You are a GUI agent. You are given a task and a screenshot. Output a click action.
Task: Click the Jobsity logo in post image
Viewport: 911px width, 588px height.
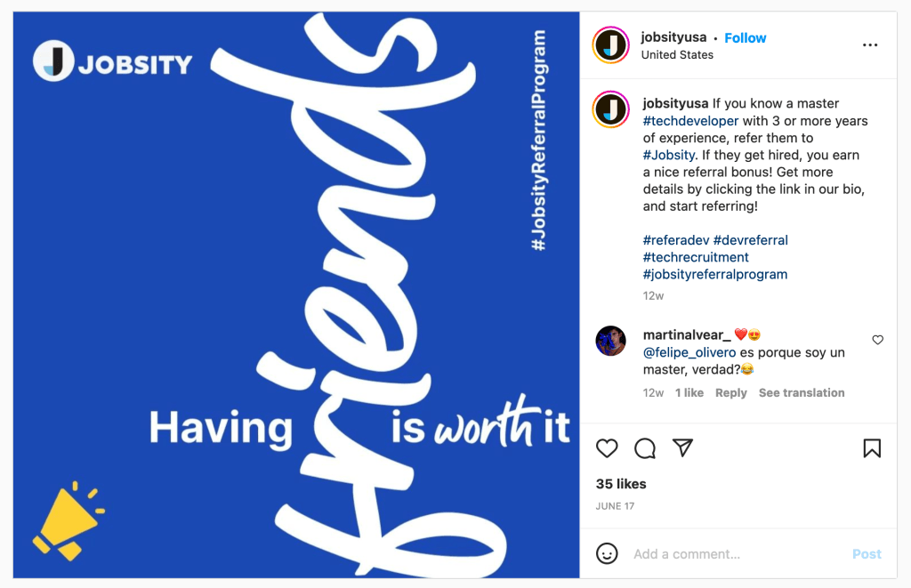point(113,62)
